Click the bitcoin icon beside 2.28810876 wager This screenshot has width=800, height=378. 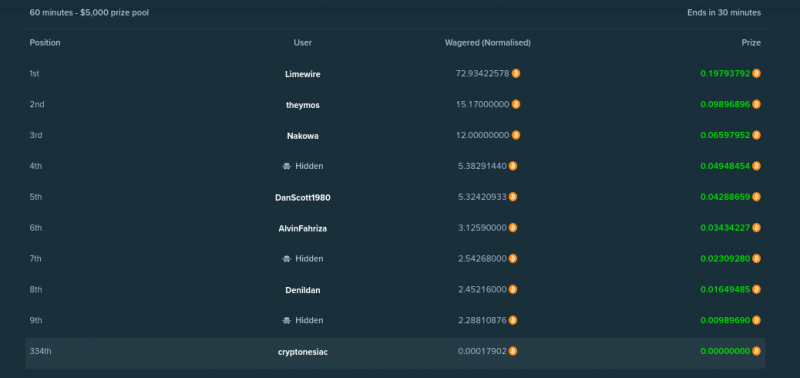click(513, 320)
